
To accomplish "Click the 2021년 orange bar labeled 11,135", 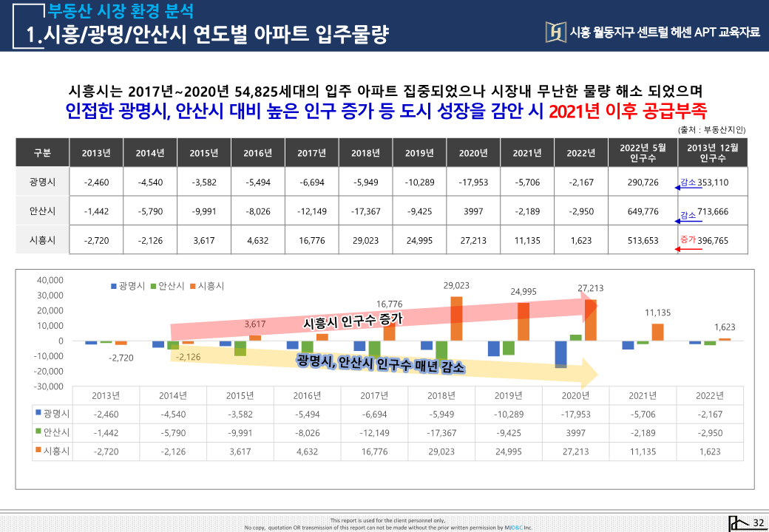I will point(657,332).
